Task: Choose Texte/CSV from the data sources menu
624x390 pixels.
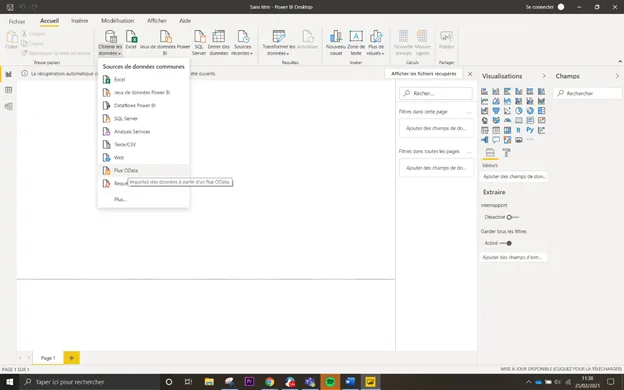Action: tap(143, 144)
